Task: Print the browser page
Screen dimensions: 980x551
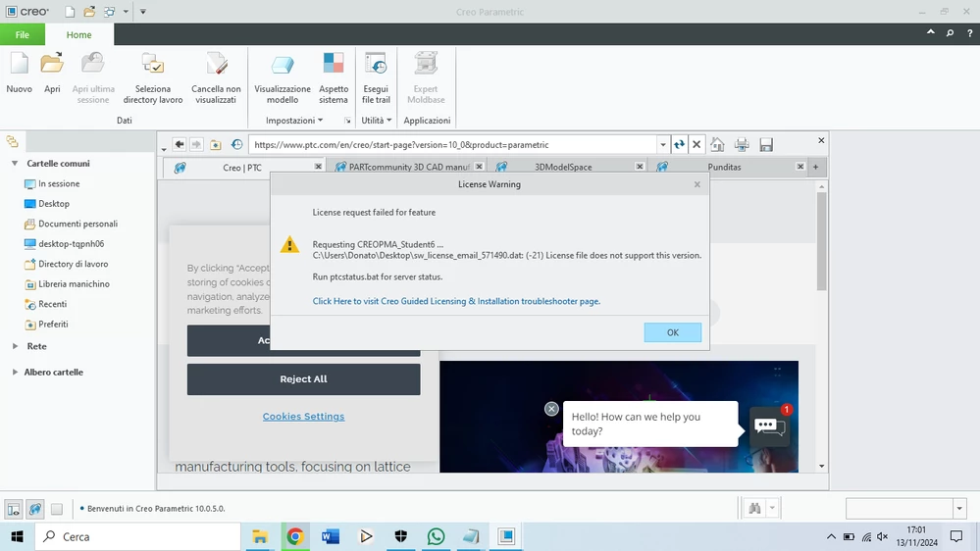Action: tap(742, 144)
